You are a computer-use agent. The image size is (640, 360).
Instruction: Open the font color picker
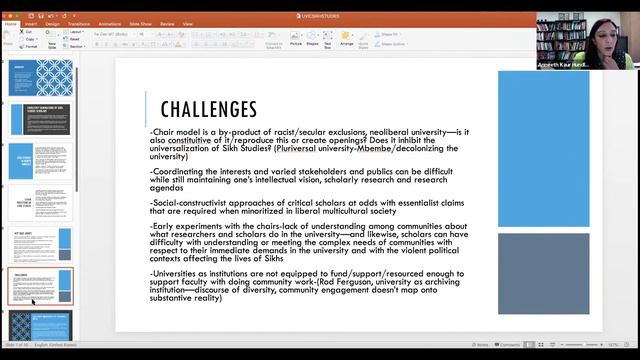(178, 44)
